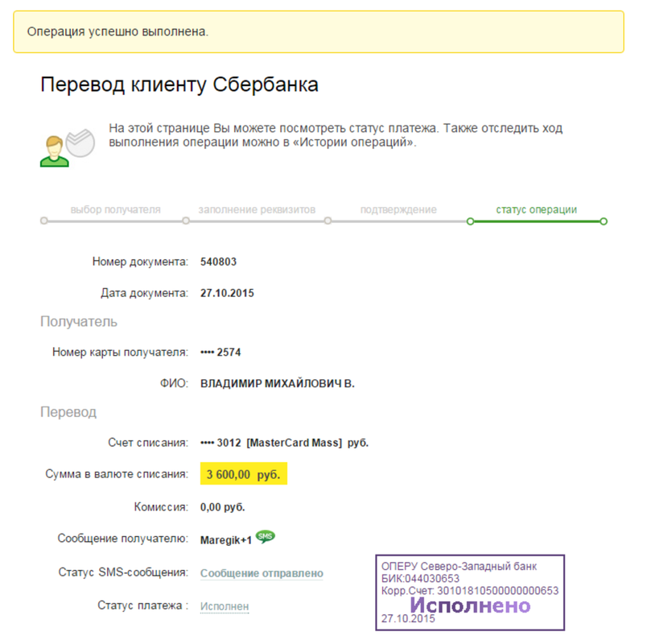Open the "Сообщение отправлено" status link

coord(262,573)
